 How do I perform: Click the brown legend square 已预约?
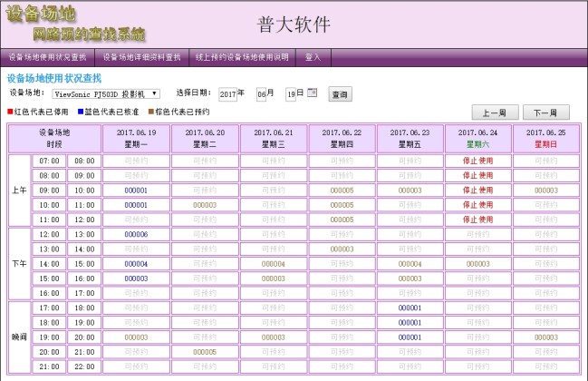[x=151, y=112]
